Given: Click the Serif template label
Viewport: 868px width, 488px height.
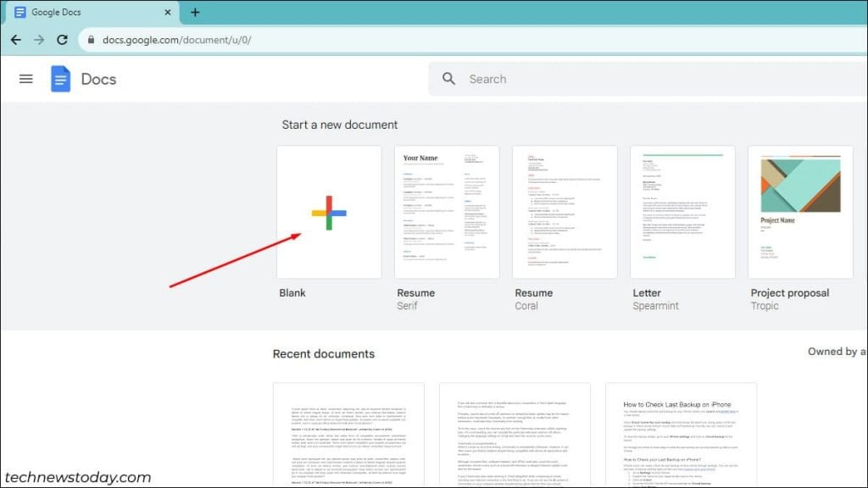Looking at the screenshot, I should (407, 306).
